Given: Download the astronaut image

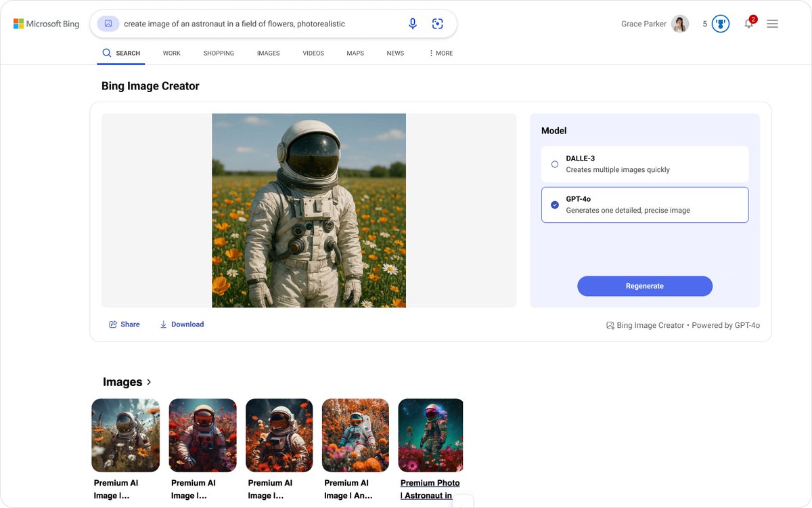Looking at the screenshot, I should (x=181, y=324).
